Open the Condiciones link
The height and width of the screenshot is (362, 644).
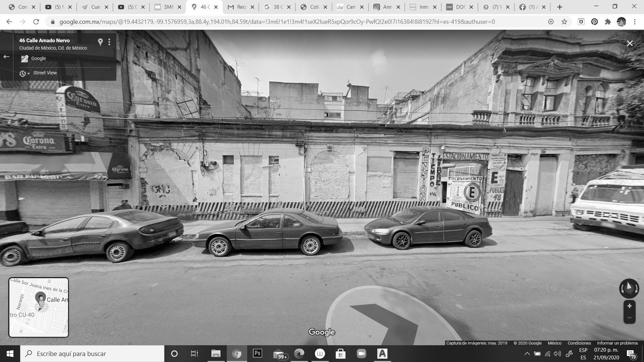579,343
